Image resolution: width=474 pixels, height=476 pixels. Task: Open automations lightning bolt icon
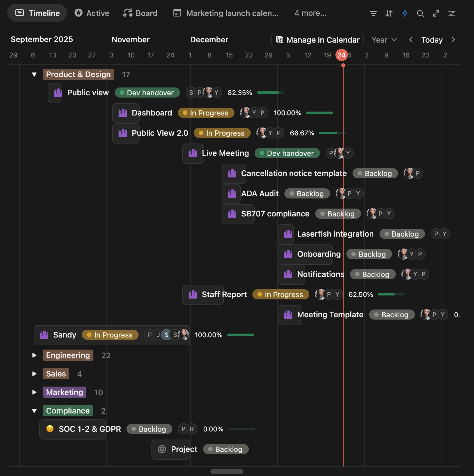click(x=404, y=13)
